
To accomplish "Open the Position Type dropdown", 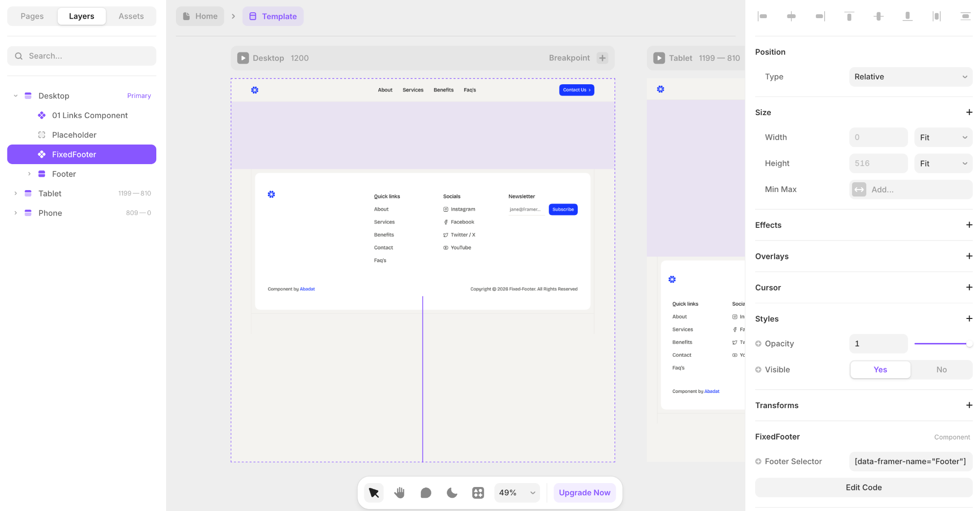I will 910,76.
